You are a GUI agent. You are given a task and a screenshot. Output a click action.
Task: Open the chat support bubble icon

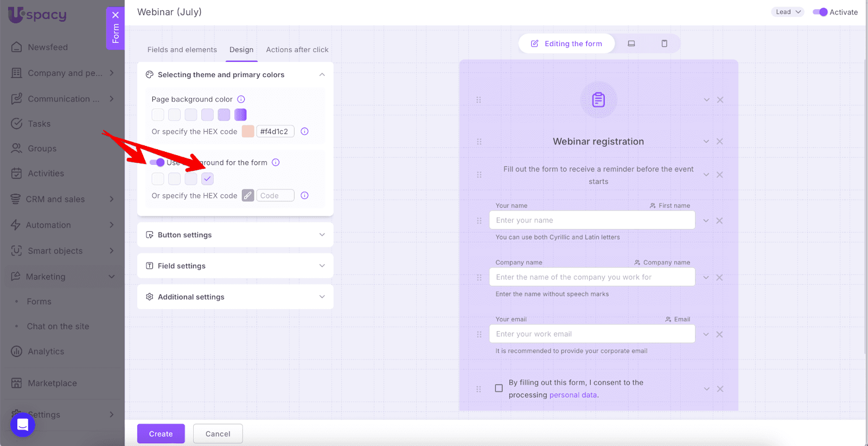click(x=23, y=424)
